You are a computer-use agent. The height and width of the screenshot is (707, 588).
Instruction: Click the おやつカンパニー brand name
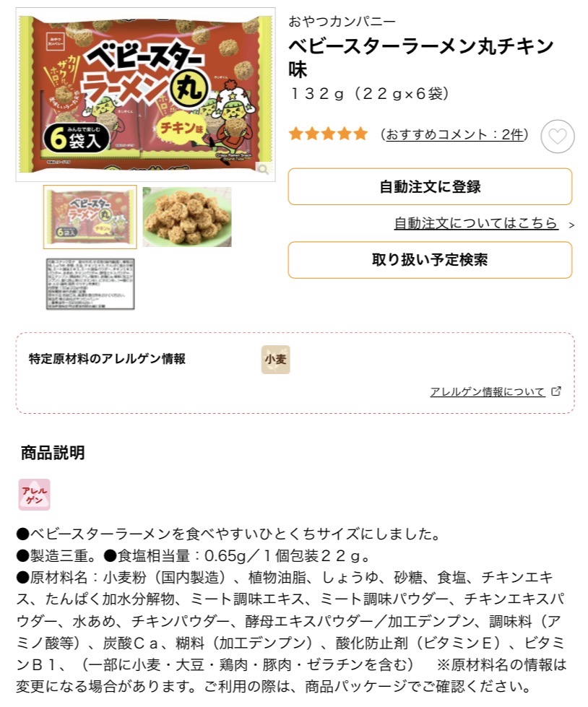[342, 21]
